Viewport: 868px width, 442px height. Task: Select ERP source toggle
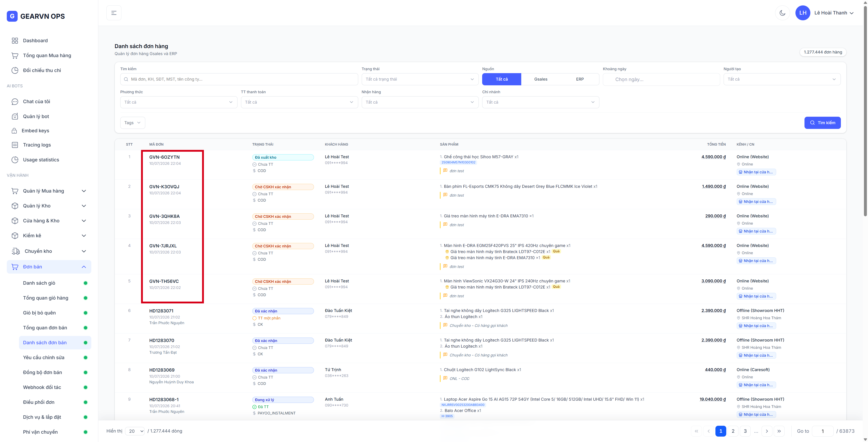coord(580,79)
